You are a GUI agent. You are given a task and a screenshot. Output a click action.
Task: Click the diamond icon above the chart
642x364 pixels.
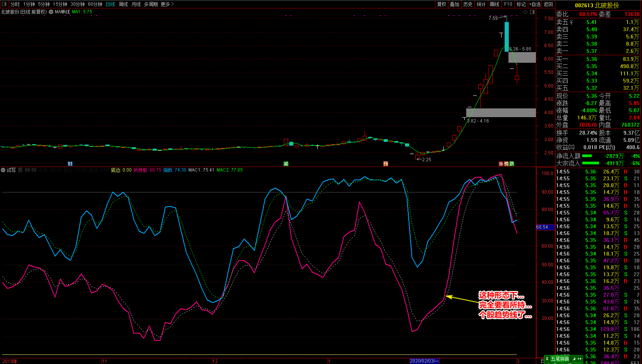tap(526, 12)
